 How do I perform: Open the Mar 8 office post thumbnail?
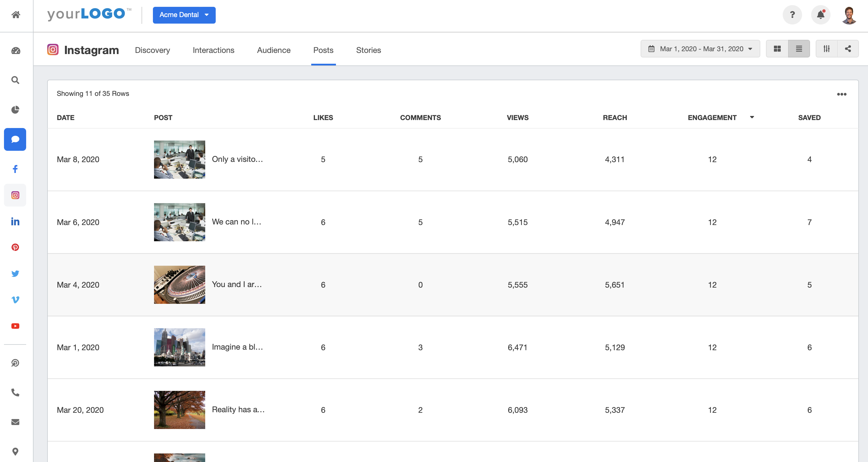coord(180,160)
